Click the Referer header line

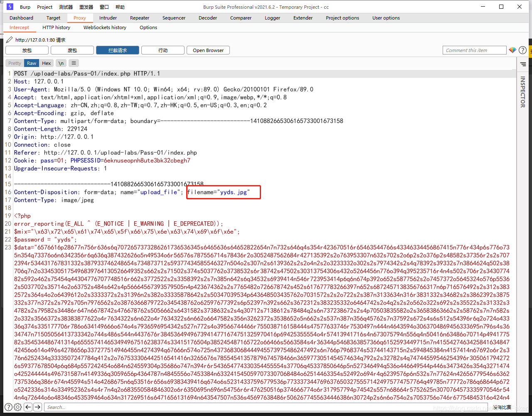coord(106,153)
